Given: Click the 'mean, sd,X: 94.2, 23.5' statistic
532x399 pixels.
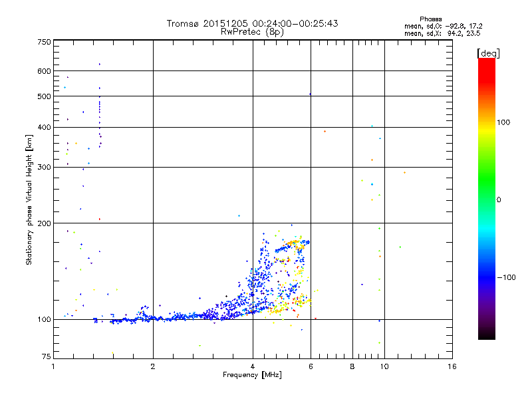Looking at the screenshot, I should (442, 33).
